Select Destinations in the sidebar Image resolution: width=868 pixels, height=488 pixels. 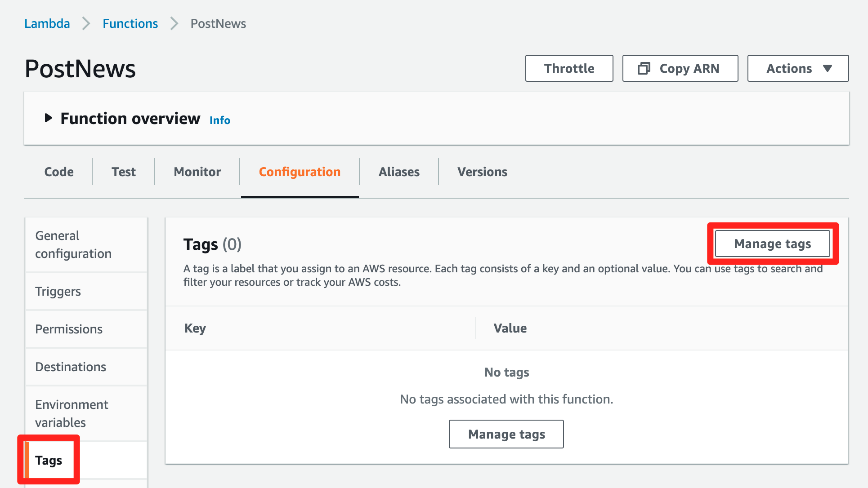click(86, 367)
